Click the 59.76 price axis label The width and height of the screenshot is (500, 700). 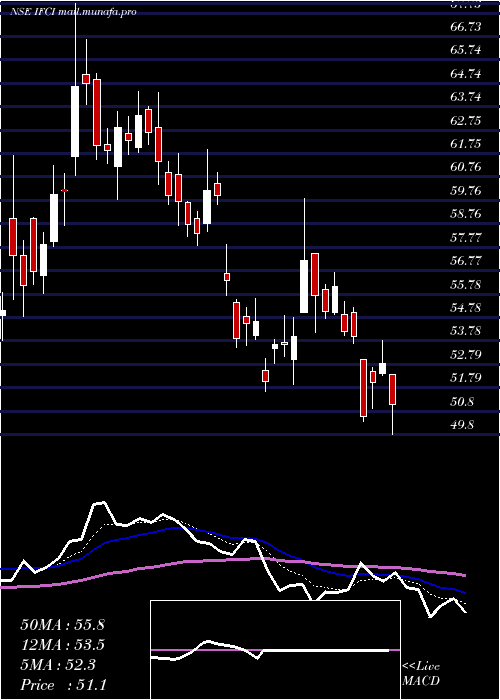pos(466,191)
